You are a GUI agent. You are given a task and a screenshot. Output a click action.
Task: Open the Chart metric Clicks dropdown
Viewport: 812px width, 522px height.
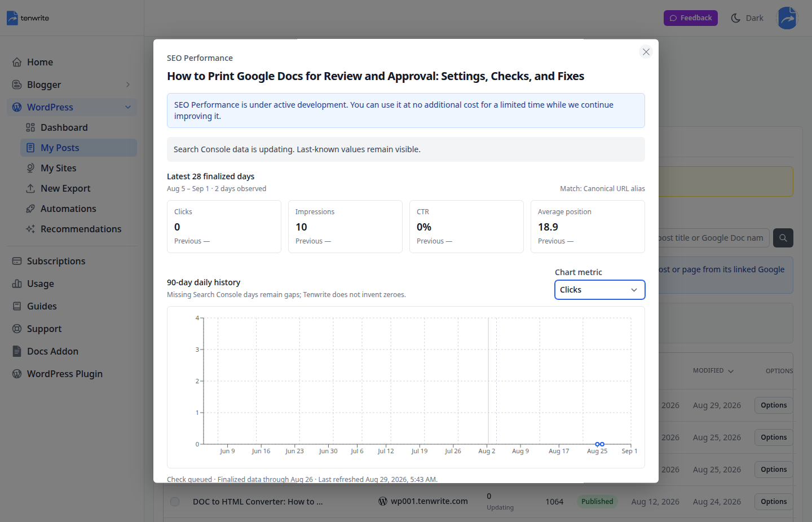point(600,290)
